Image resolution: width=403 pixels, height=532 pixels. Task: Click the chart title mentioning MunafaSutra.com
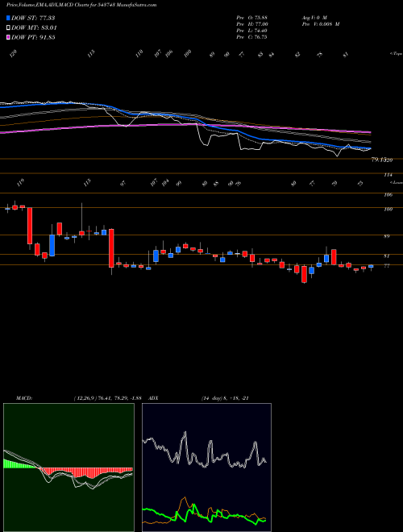click(x=81, y=6)
